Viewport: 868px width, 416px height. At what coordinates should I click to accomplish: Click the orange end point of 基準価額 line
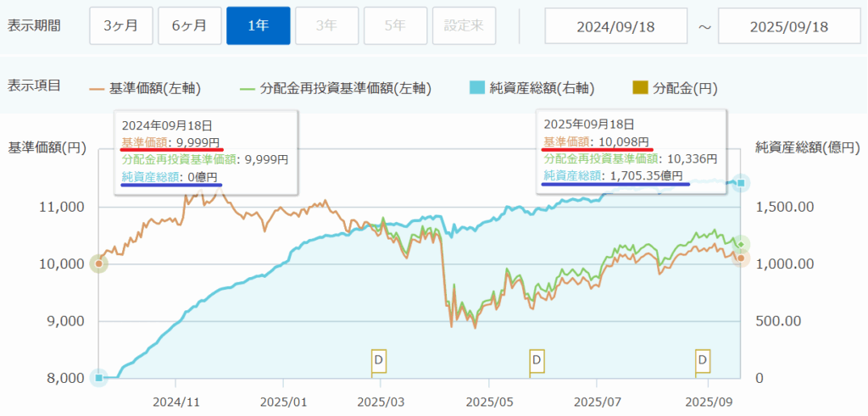[x=741, y=258]
